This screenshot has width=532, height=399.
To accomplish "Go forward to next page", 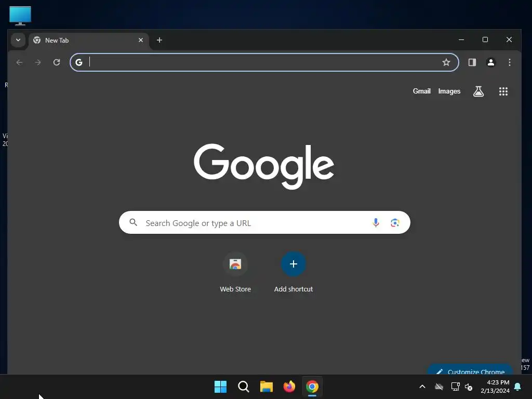I will (x=38, y=62).
